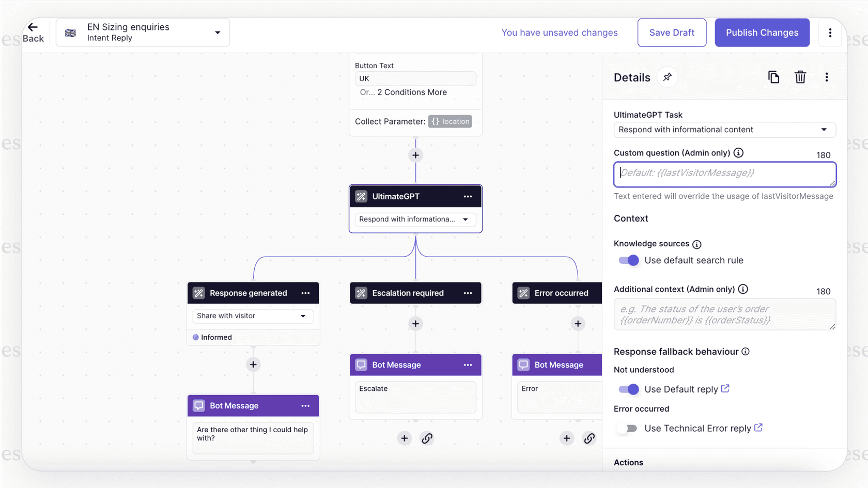Click the Custom question text field

pyautogui.click(x=723, y=174)
